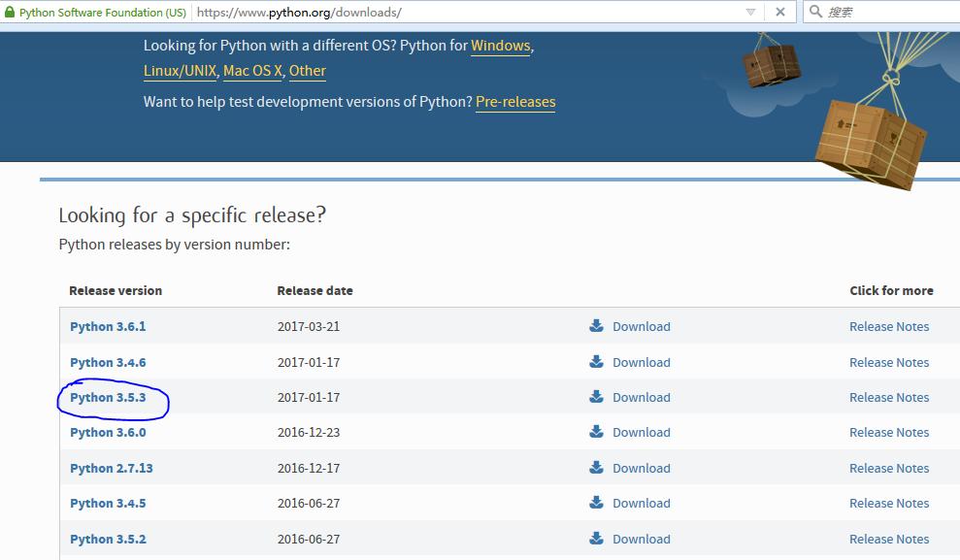The height and width of the screenshot is (560, 960).
Task: Click download icon for Python 3.4.6
Action: [x=596, y=361]
